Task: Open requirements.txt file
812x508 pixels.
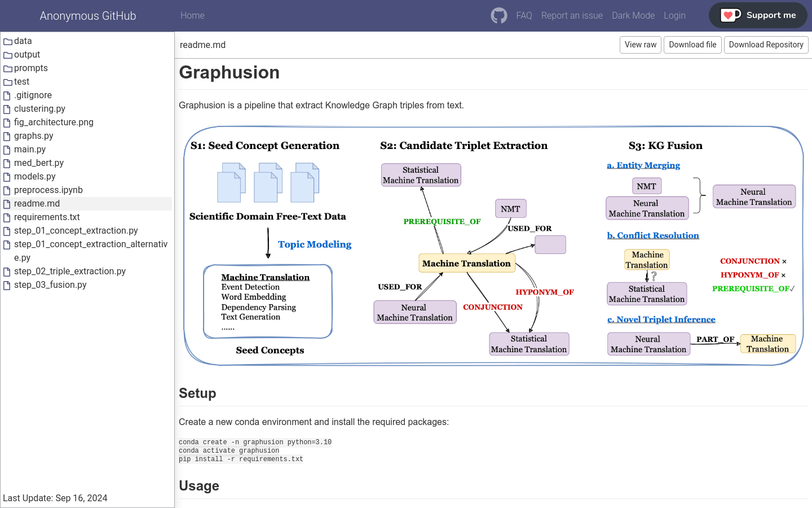Action: [47, 217]
